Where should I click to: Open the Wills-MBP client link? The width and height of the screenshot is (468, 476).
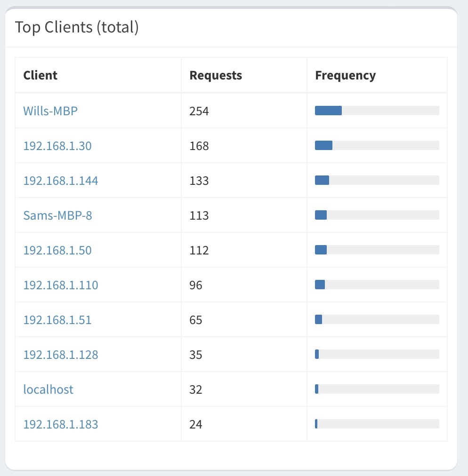[50, 111]
